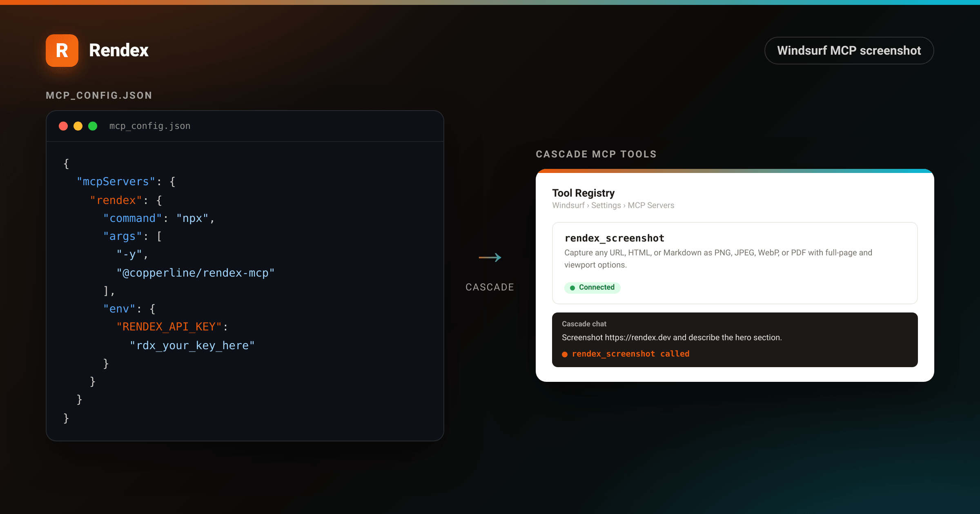Click the CASCADE MCP TOOLS heading
This screenshot has width=980, height=514.
tap(596, 154)
